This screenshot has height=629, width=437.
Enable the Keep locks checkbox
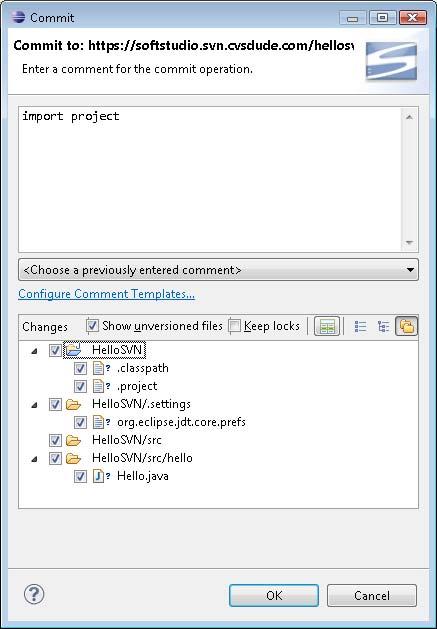pyautogui.click(x=234, y=326)
